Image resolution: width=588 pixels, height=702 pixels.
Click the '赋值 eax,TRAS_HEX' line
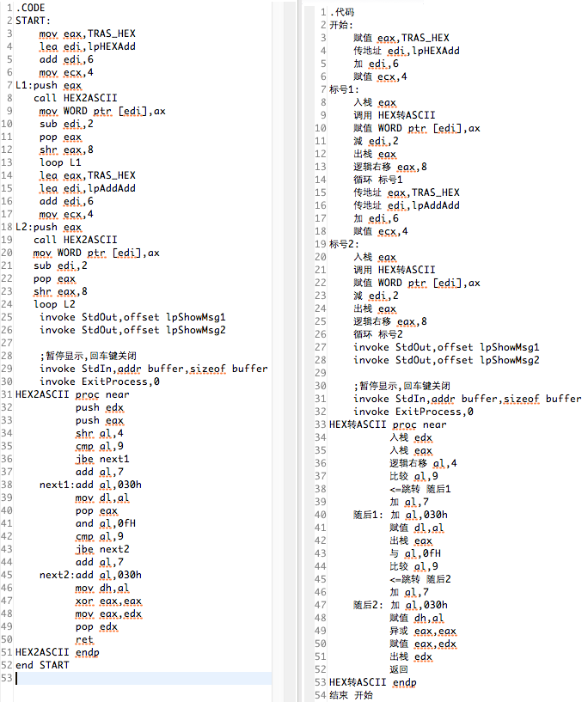pyautogui.click(x=401, y=38)
